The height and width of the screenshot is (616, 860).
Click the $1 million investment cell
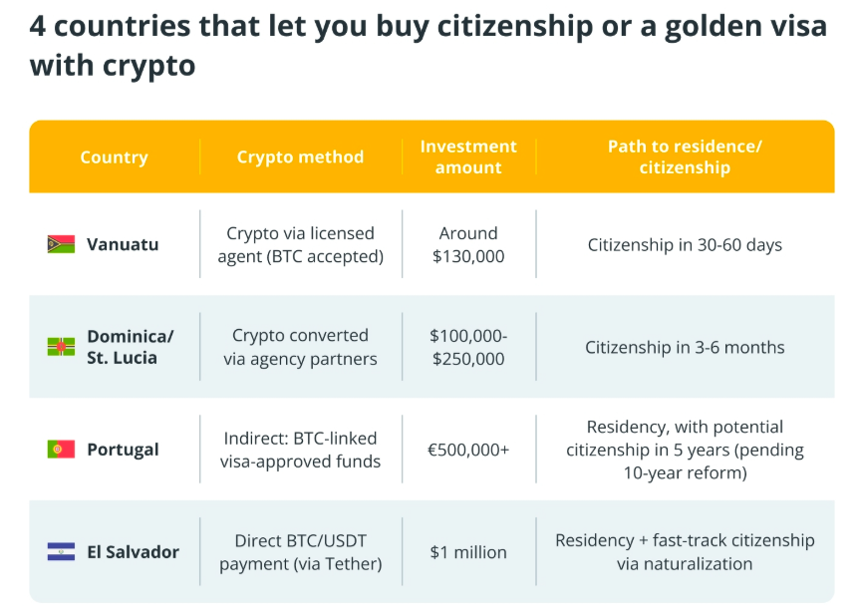click(468, 552)
